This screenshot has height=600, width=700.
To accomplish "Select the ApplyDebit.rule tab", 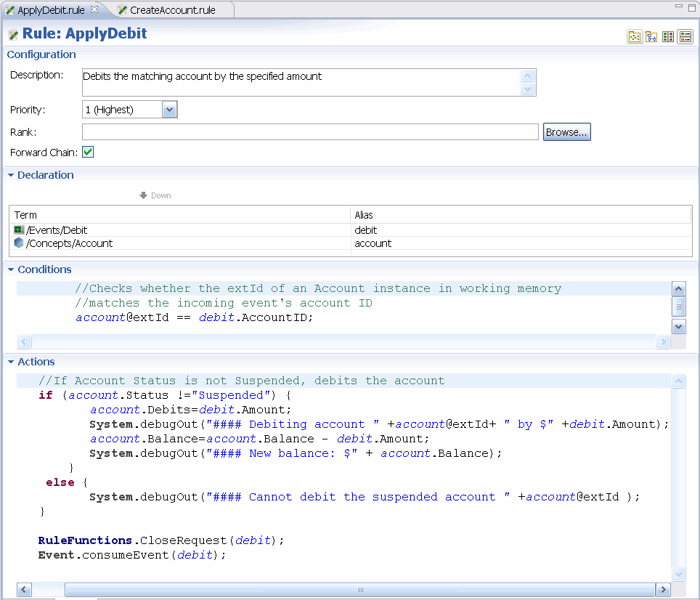I will pyautogui.click(x=49, y=10).
